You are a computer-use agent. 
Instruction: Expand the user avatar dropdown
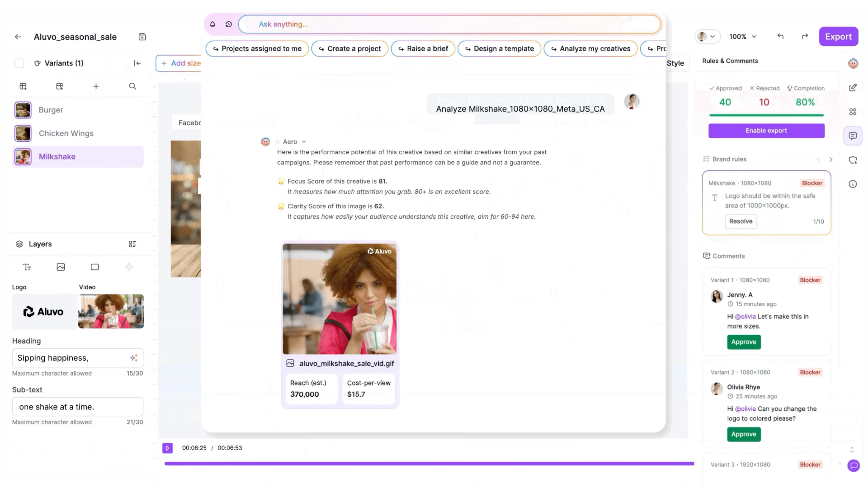[707, 36]
